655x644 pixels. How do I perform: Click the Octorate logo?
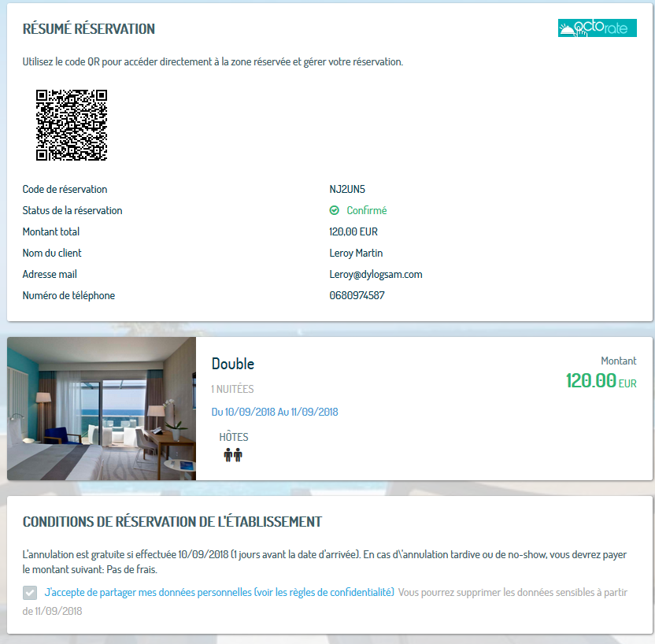[x=597, y=28]
